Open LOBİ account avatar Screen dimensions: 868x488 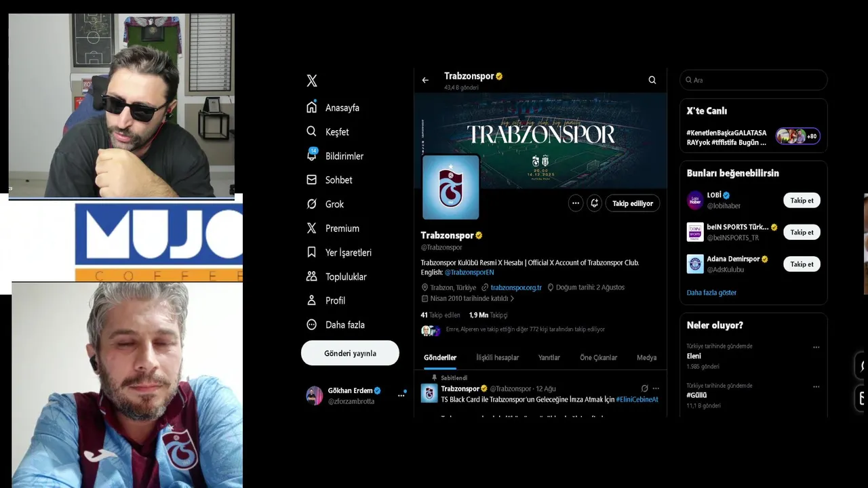695,200
